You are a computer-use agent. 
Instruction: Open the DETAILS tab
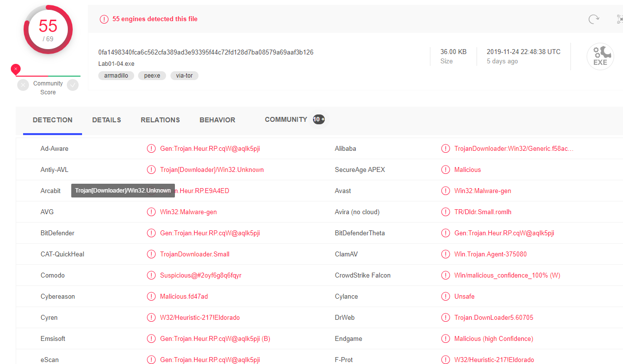coord(107,120)
